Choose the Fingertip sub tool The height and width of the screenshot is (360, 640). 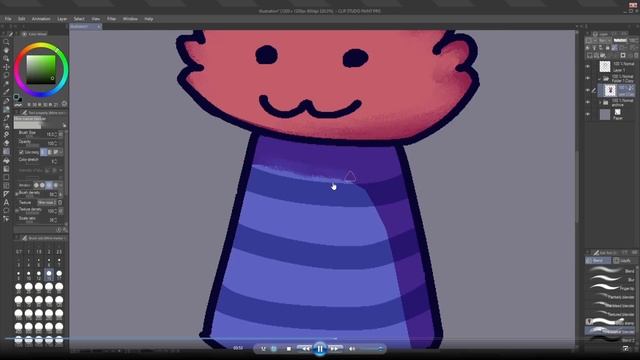[611, 288]
